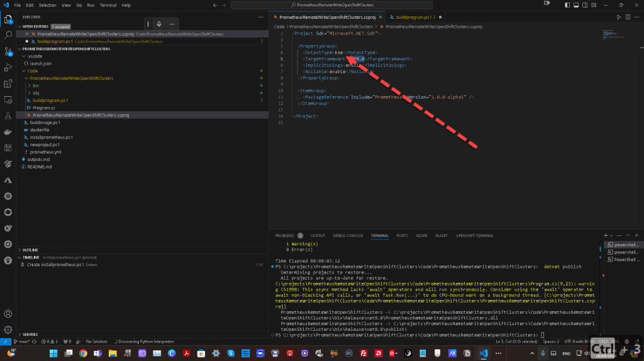This screenshot has width=644, height=361.
Task: Click the command center search box
Action: click(x=332, y=5)
